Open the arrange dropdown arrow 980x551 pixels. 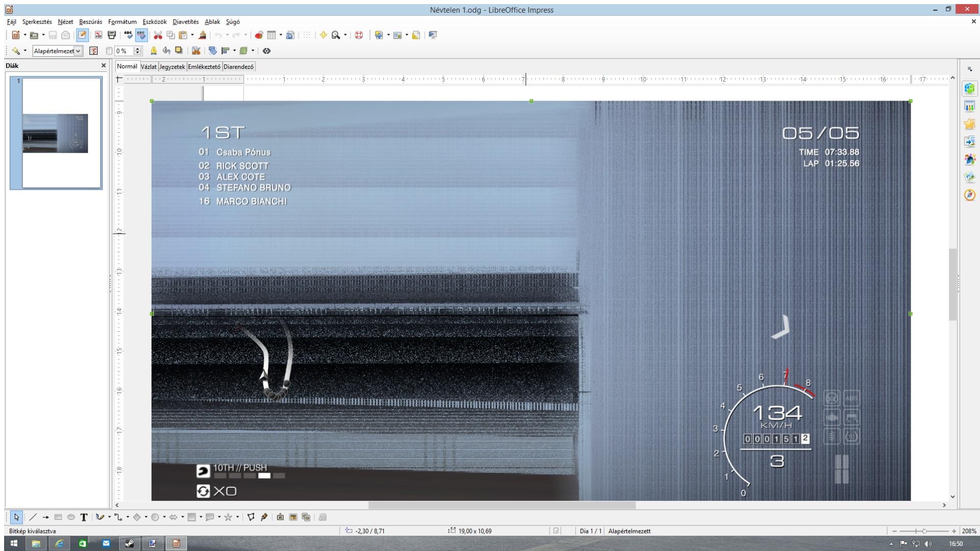coord(253,51)
